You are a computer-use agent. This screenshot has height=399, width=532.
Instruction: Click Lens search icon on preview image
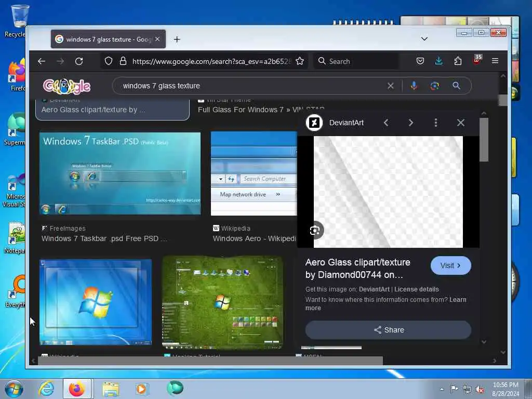(x=315, y=231)
